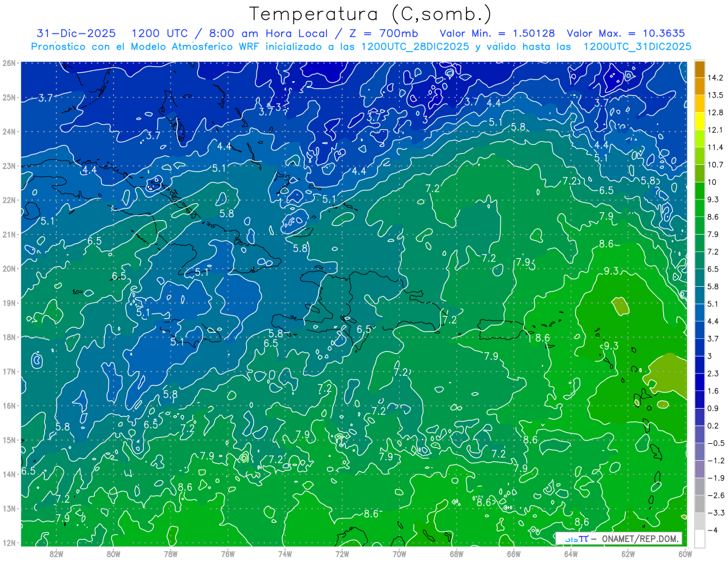Click the "ONAMET/REP.DOM." credit label

click(640, 538)
